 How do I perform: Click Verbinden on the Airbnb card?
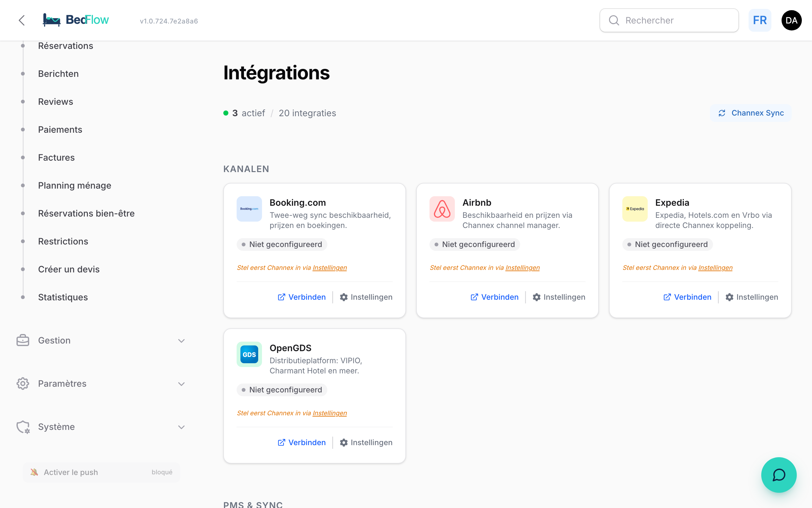[494, 297]
